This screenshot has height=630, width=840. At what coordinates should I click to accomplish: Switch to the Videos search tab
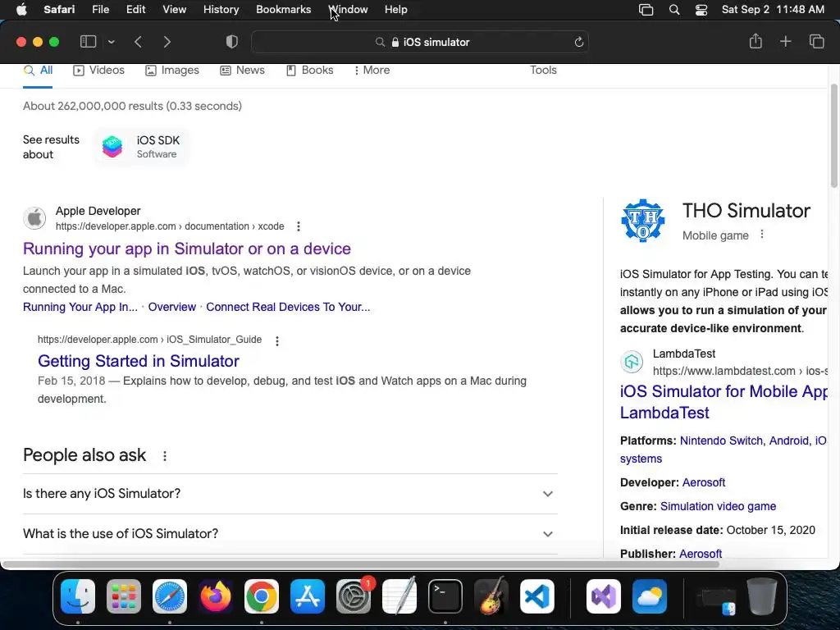(x=98, y=71)
